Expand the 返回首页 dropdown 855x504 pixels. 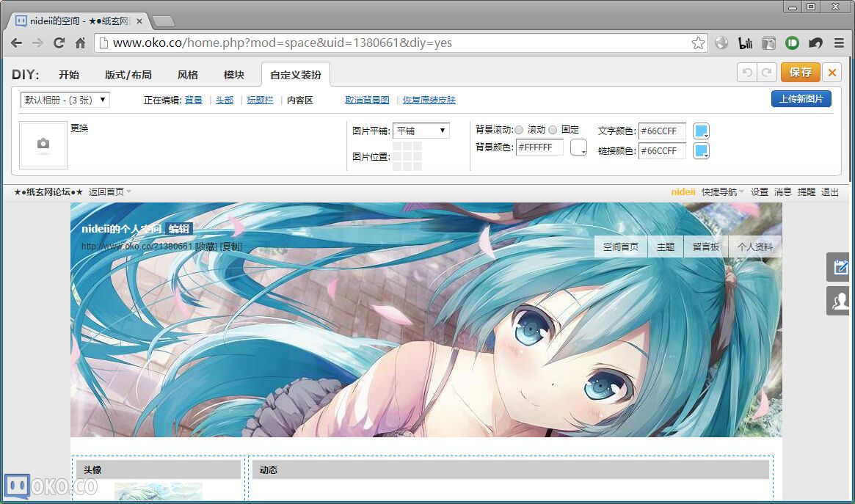[109, 191]
